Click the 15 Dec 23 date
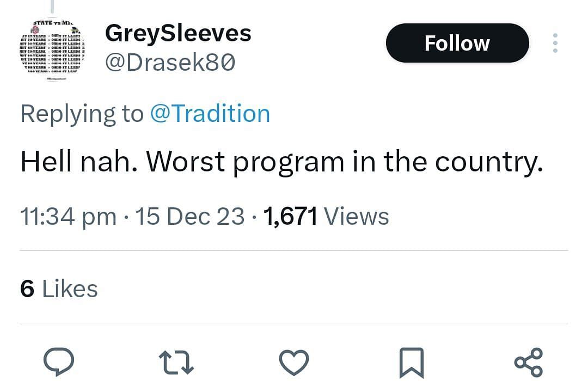The width and height of the screenshot is (588, 381). (x=189, y=217)
